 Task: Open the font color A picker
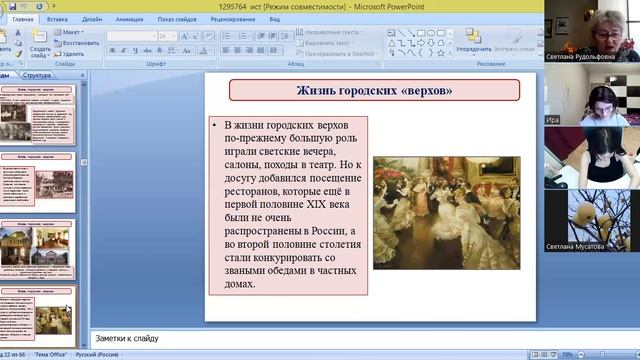pyautogui.click(x=203, y=51)
